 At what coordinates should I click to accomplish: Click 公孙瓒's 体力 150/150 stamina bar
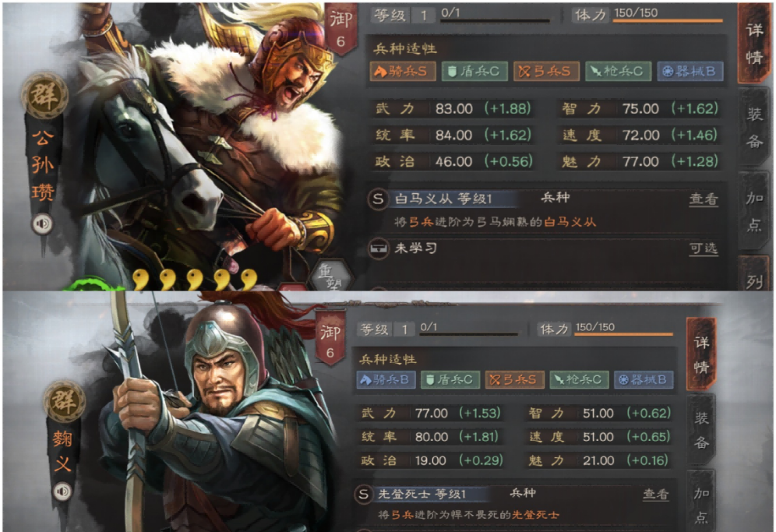coord(668,21)
